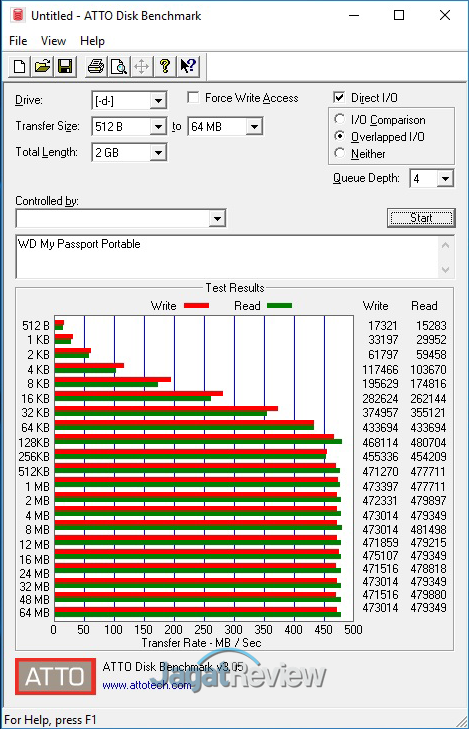Click the Write column header
The width and height of the screenshot is (469, 729).
point(376,306)
